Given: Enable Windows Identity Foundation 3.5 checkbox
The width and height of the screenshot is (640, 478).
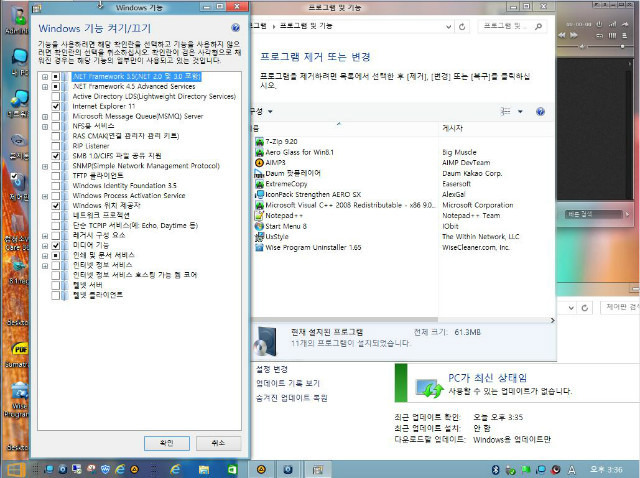Looking at the screenshot, I should point(56,186).
